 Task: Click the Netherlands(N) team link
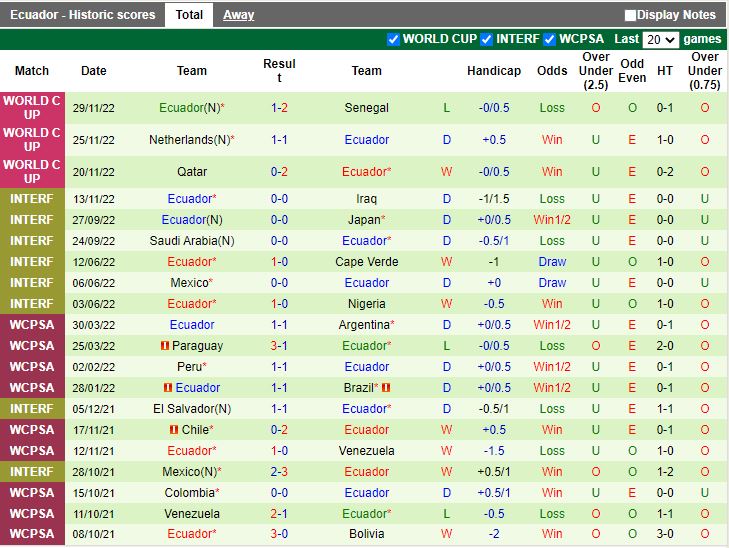(191, 140)
